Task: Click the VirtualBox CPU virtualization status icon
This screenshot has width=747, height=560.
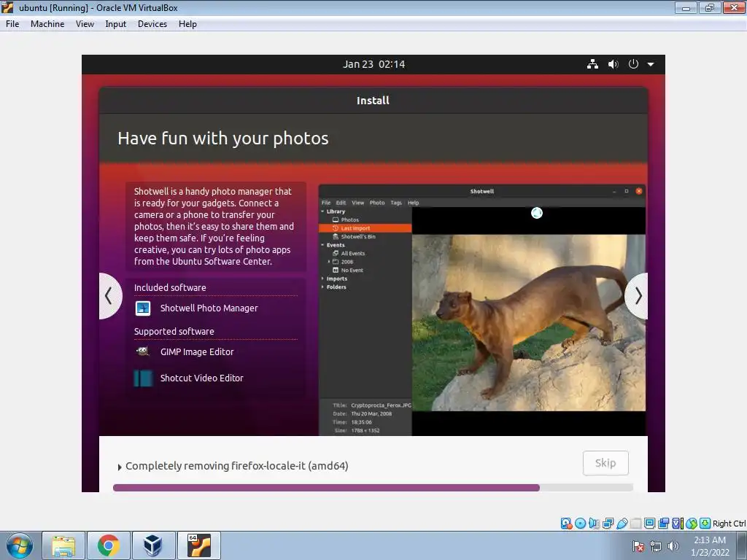Action: click(x=678, y=524)
